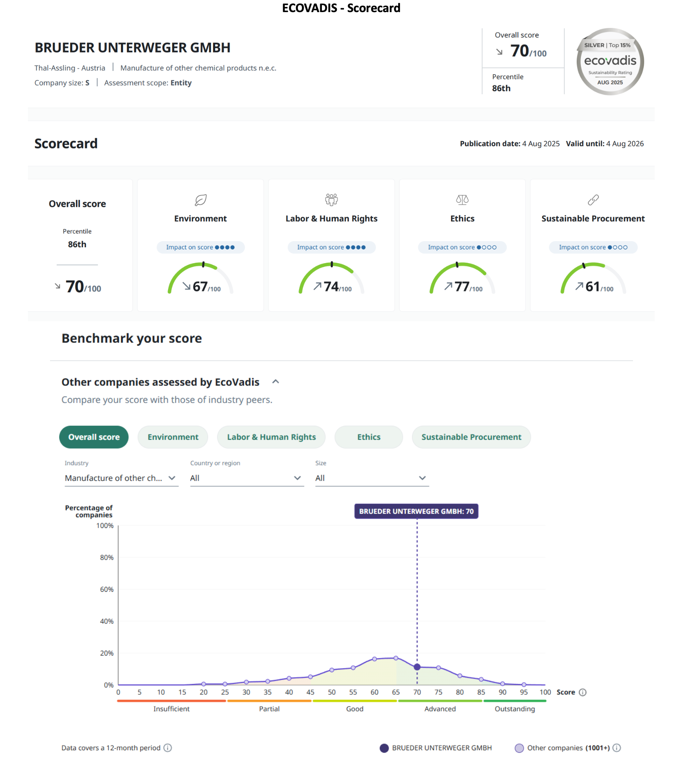Click the Overall score benchmark button
The image size is (678, 784).
pos(94,437)
